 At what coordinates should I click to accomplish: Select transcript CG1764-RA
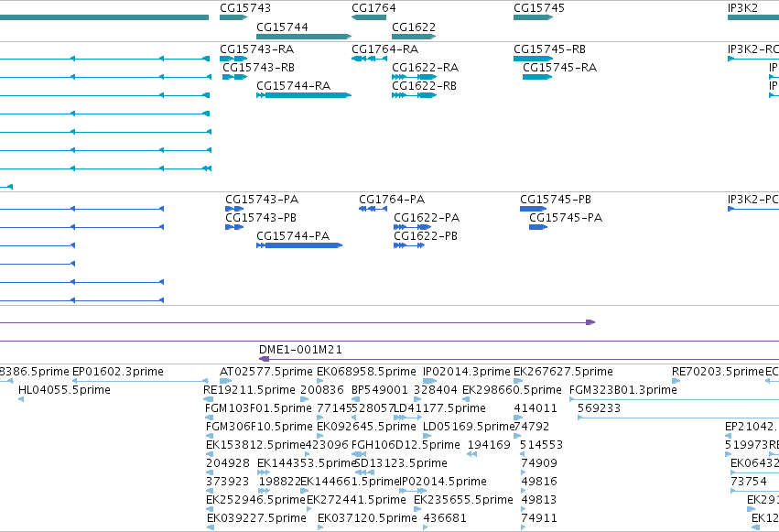tap(369, 59)
